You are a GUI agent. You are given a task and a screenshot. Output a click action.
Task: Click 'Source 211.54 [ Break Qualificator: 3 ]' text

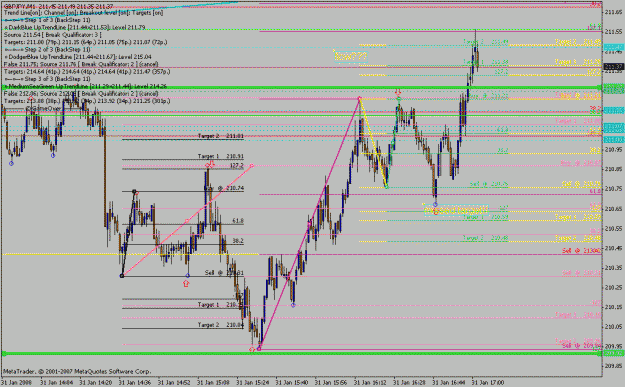point(53,35)
